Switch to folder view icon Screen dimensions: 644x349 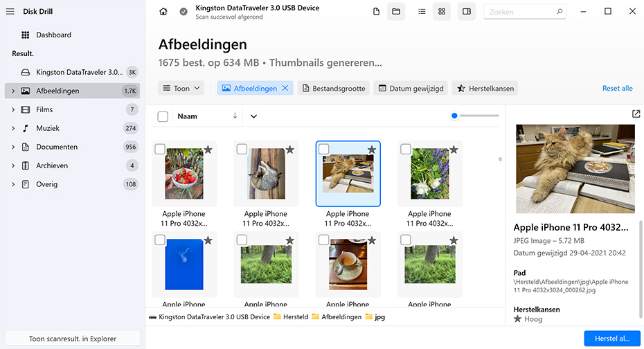396,12
